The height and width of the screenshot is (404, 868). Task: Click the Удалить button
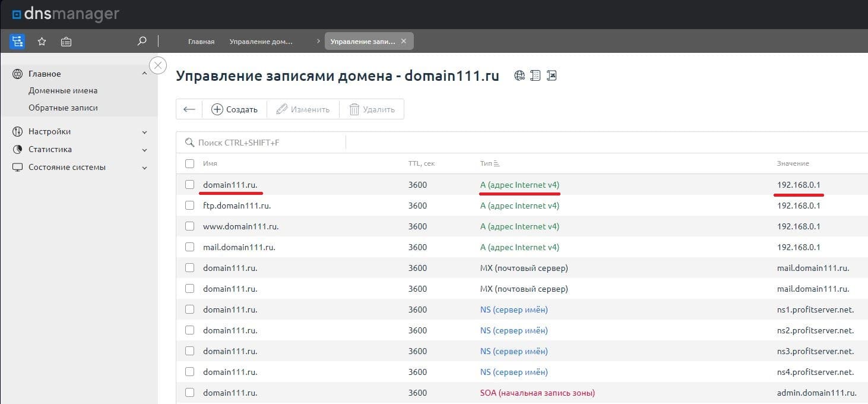(372, 109)
